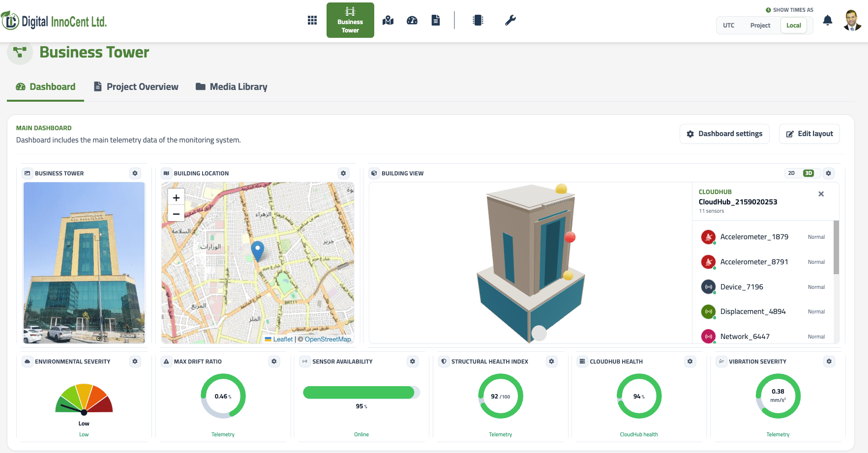The width and height of the screenshot is (868, 453).
Task: Open the user profile avatar
Action: (x=852, y=20)
